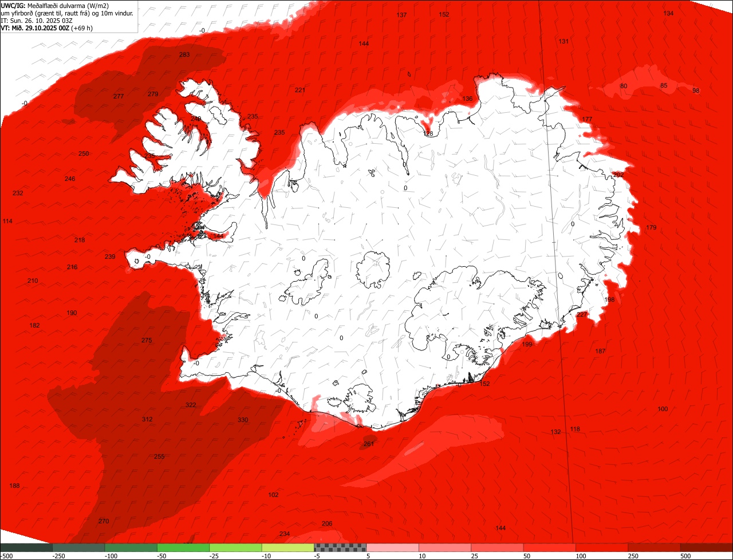The image size is (733, 560).
Task: Click the flux value 218
Action: click(80, 240)
